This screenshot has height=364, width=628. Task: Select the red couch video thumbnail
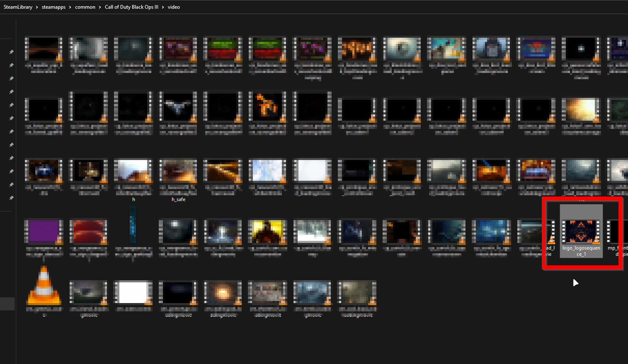pyautogui.click(x=88, y=231)
